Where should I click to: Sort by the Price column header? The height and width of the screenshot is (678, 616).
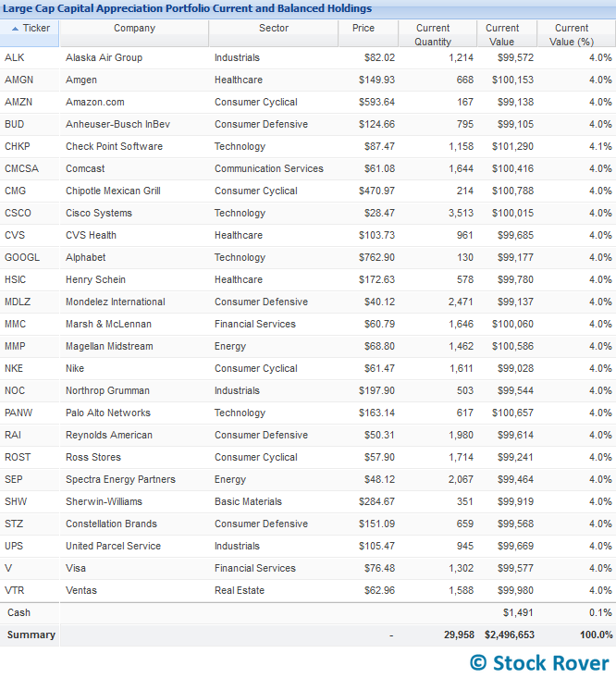coord(368,33)
